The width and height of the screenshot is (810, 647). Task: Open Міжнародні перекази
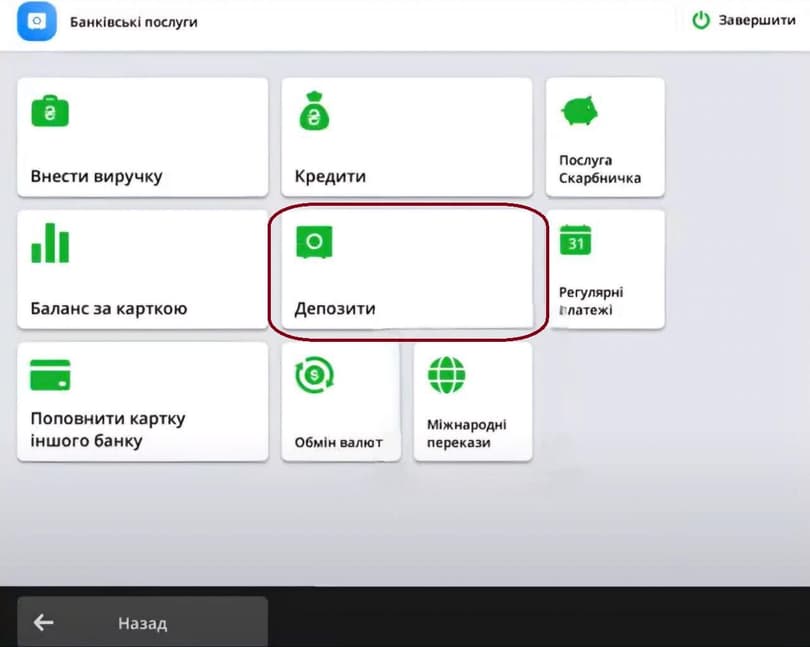click(473, 402)
